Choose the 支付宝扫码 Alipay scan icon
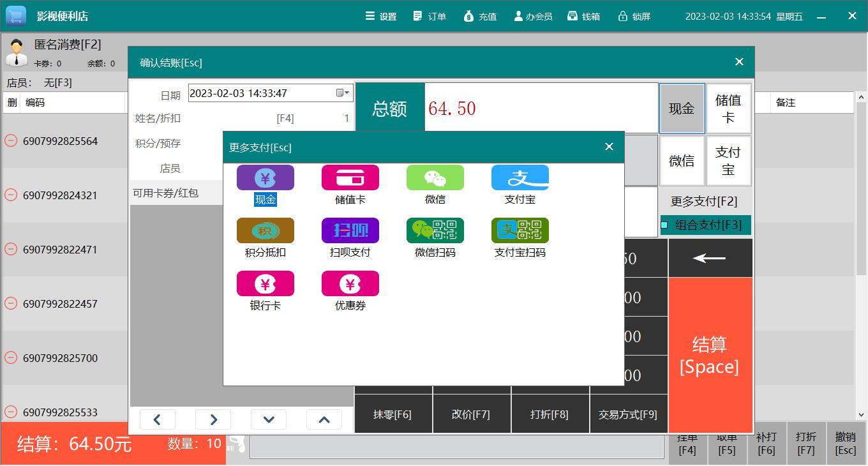The image size is (868, 466). [x=520, y=231]
